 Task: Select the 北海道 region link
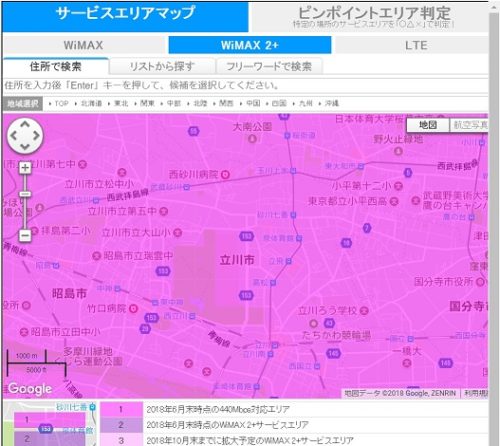coord(92,103)
